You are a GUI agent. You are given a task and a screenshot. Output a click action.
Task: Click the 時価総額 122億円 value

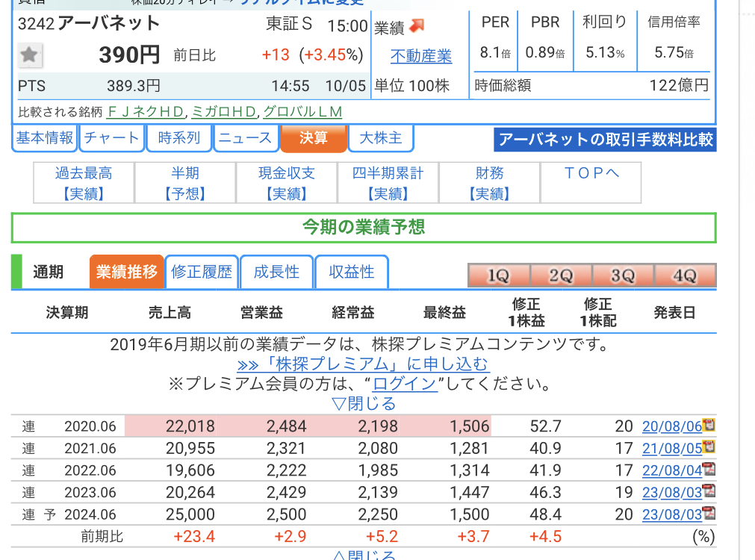tap(679, 86)
